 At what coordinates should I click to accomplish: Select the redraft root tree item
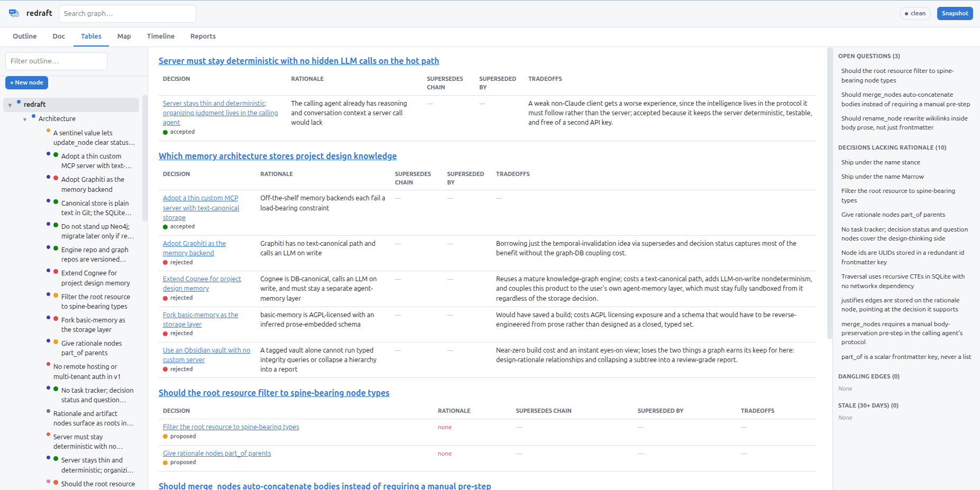[x=71, y=105]
